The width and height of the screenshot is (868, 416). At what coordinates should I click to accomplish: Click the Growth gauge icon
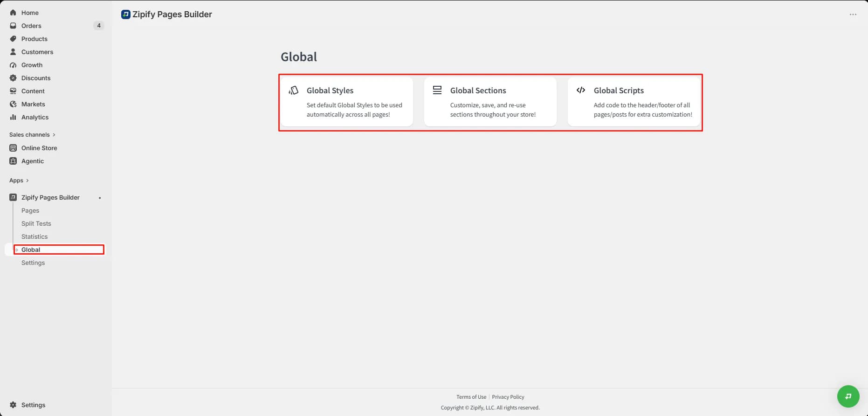point(13,65)
